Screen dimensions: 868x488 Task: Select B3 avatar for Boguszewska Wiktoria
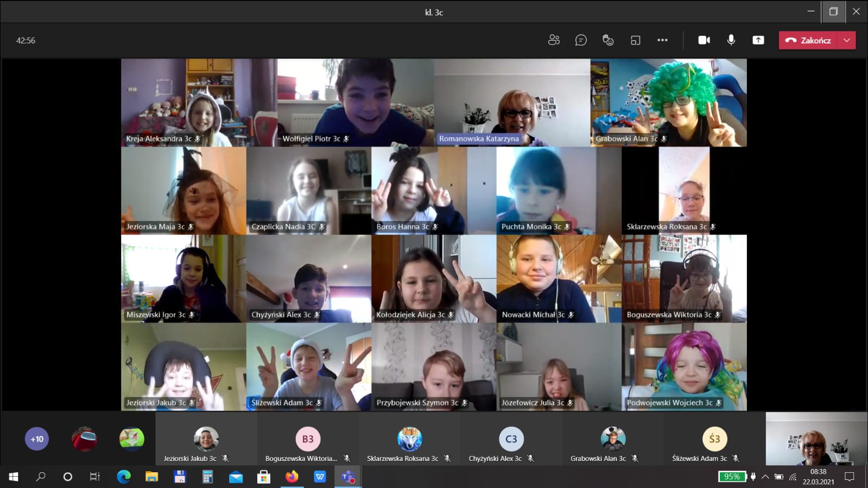coord(308,439)
